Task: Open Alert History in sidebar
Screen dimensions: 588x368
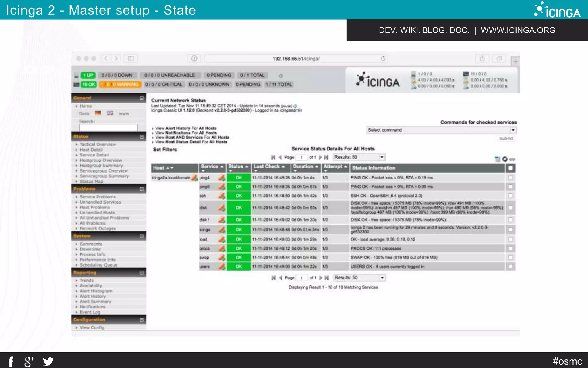Action: click(93, 296)
